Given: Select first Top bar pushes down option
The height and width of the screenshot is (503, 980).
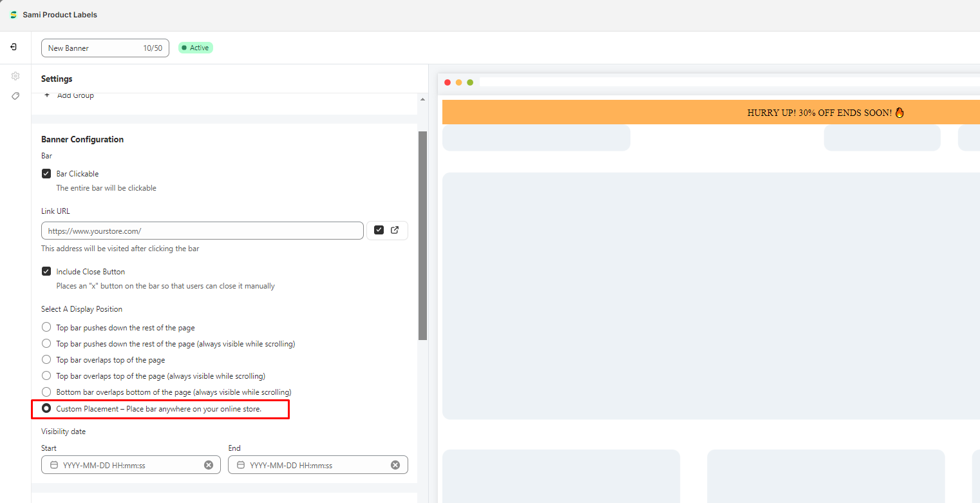Looking at the screenshot, I should pos(46,327).
